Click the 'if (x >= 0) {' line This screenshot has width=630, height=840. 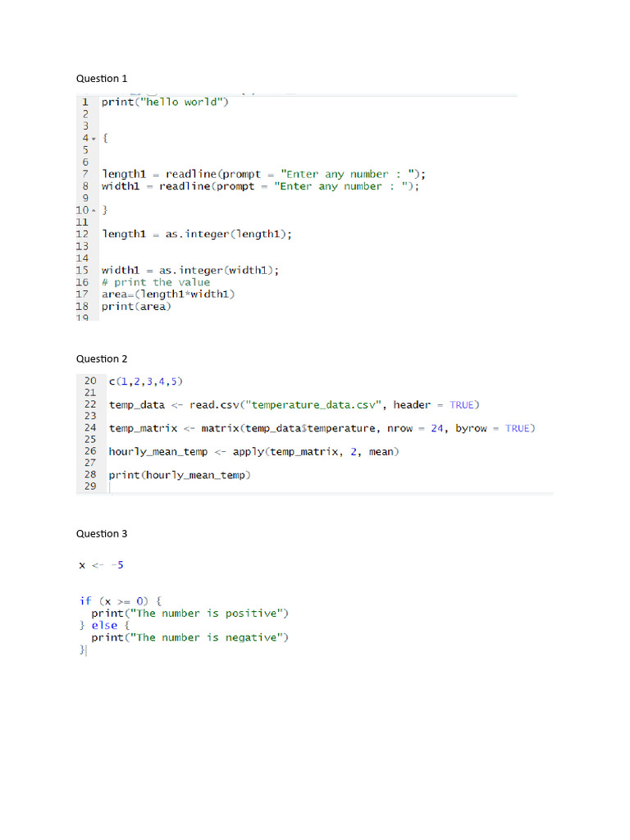[x=121, y=601]
